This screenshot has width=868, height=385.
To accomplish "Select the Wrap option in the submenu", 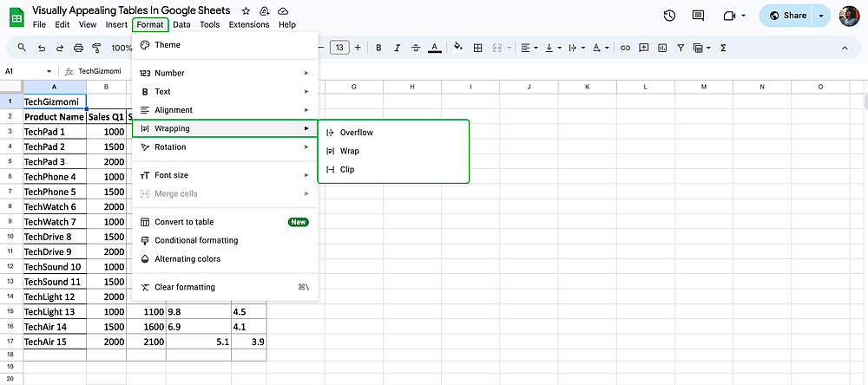I will point(393,151).
